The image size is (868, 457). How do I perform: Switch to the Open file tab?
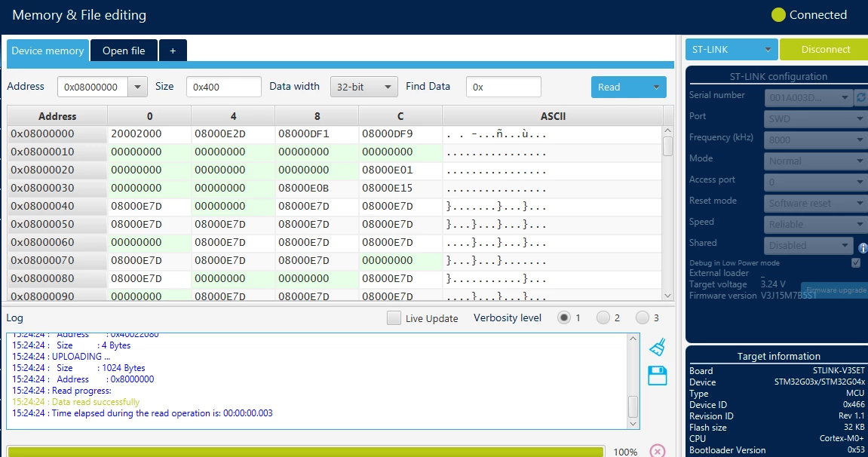(124, 51)
